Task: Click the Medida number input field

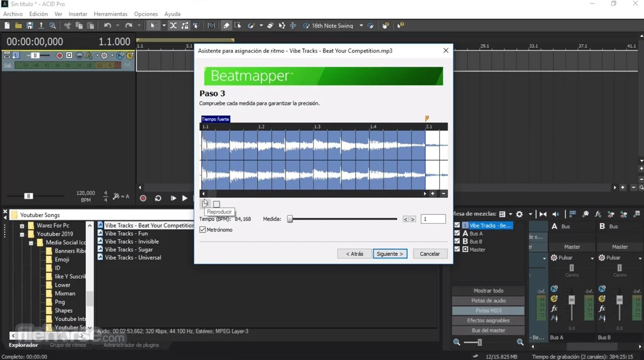Action: pyautogui.click(x=433, y=219)
